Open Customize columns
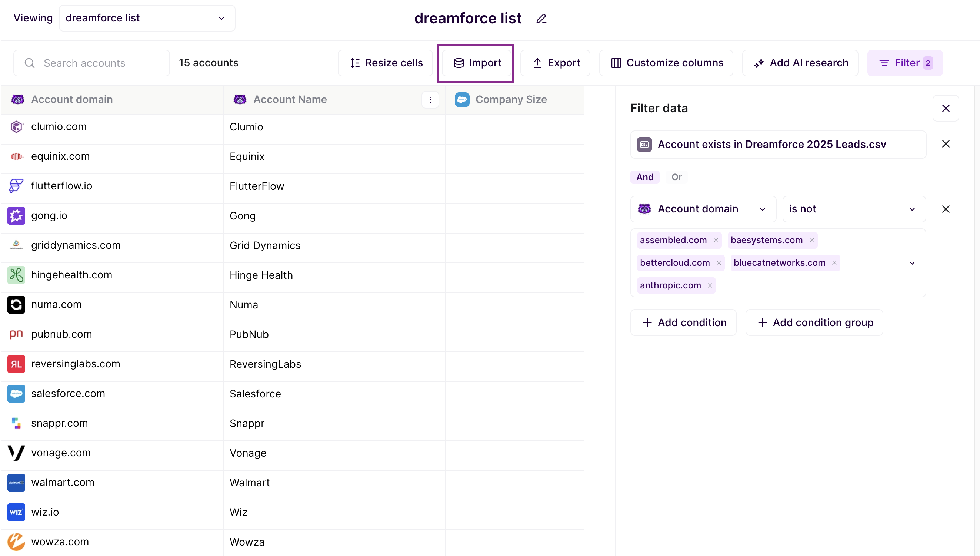 point(666,63)
